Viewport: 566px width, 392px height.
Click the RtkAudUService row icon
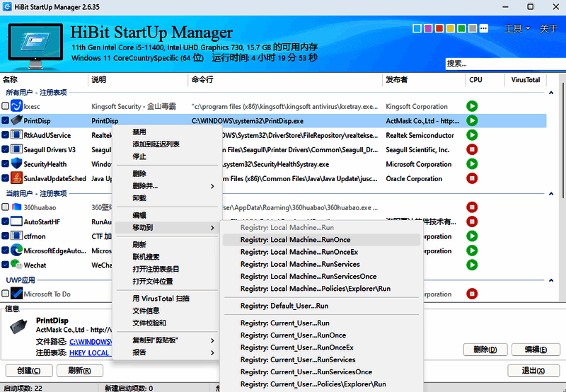[16, 135]
